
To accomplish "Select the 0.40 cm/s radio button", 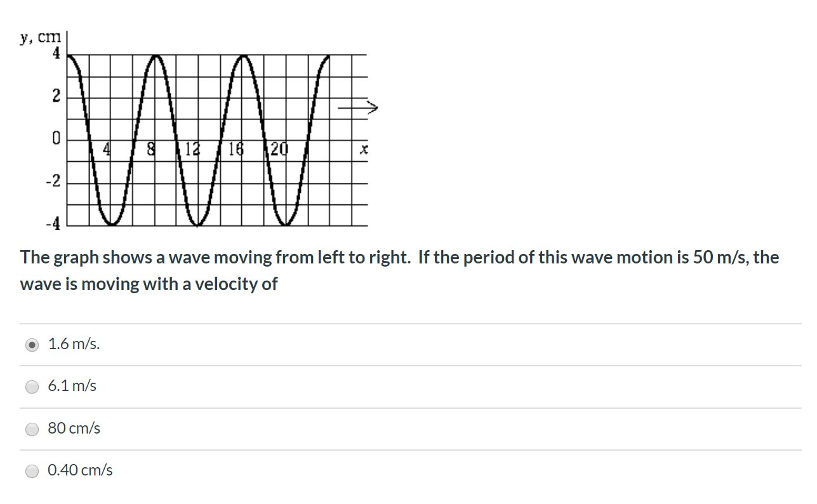I will click(32, 471).
